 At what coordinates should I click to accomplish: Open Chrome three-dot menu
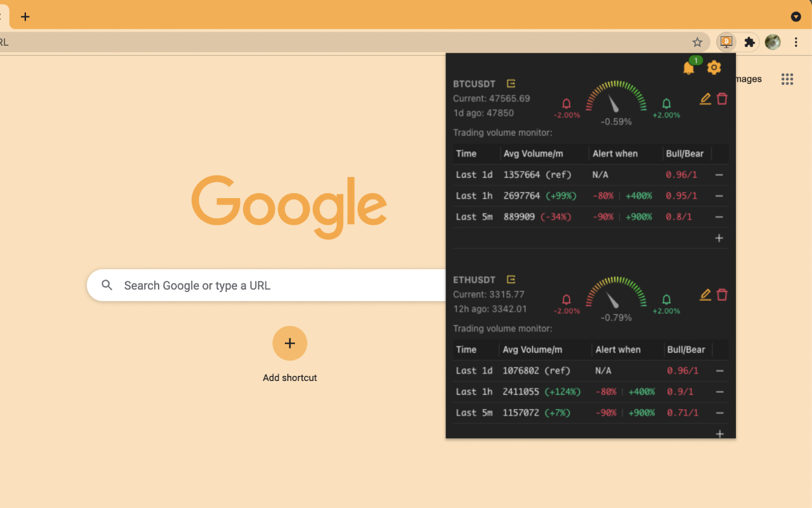click(796, 42)
